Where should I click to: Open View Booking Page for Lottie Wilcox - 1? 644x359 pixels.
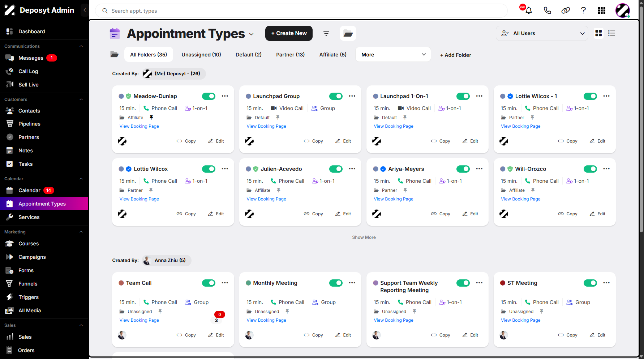pyautogui.click(x=521, y=126)
